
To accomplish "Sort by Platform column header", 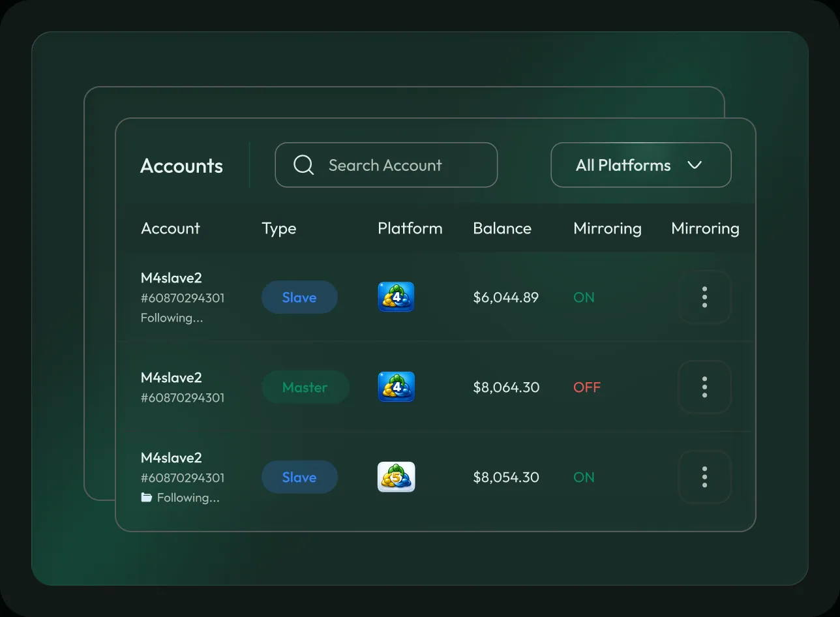I will (x=410, y=228).
